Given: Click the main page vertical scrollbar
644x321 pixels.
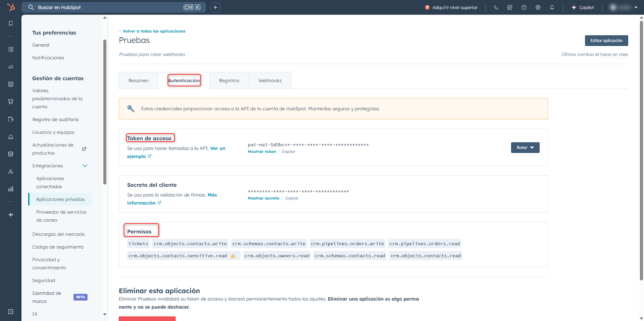Looking at the screenshot, I should [x=641, y=149].
